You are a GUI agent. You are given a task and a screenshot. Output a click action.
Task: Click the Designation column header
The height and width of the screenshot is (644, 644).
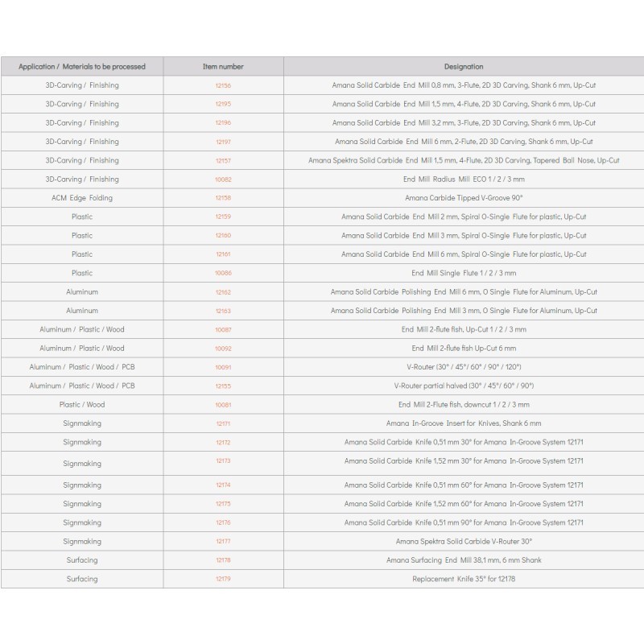coord(464,67)
